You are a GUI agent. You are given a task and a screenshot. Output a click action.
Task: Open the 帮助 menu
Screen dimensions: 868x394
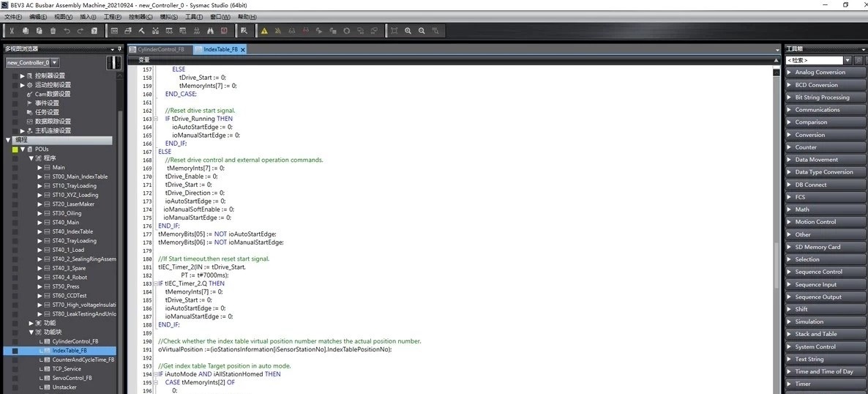point(247,17)
